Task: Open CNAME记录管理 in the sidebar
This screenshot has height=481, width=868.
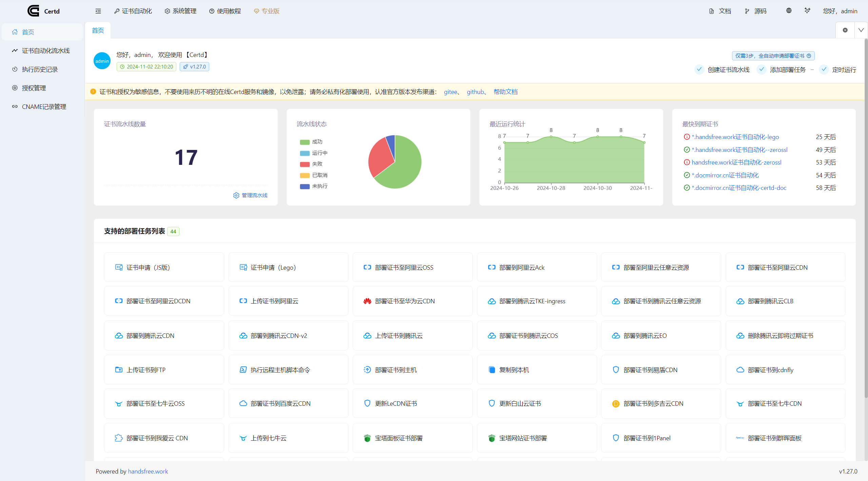Action: (x=44, y=106)
